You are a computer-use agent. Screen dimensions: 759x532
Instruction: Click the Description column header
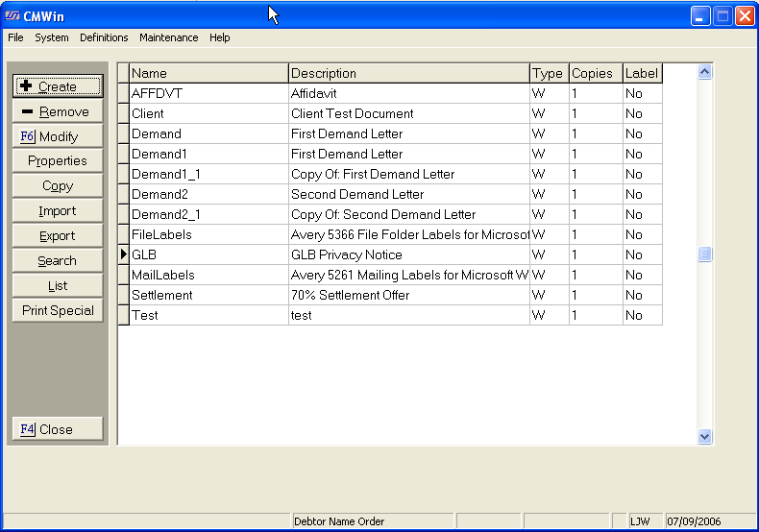click(x=408, y=73)
